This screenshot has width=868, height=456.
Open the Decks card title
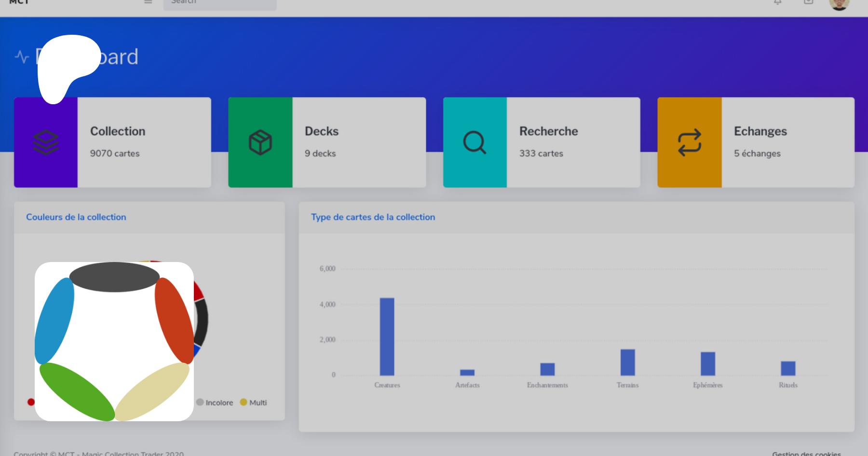coord(322,131)
